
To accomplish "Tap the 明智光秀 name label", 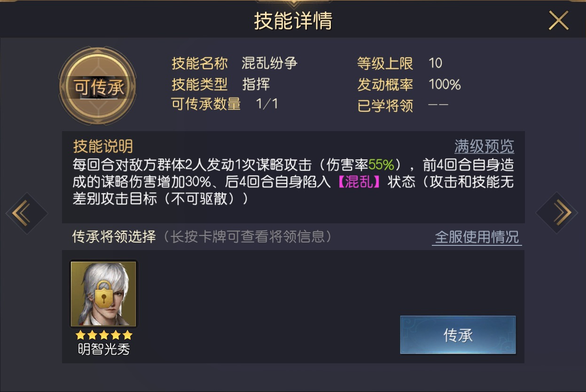I will click(x=103, y=350).
